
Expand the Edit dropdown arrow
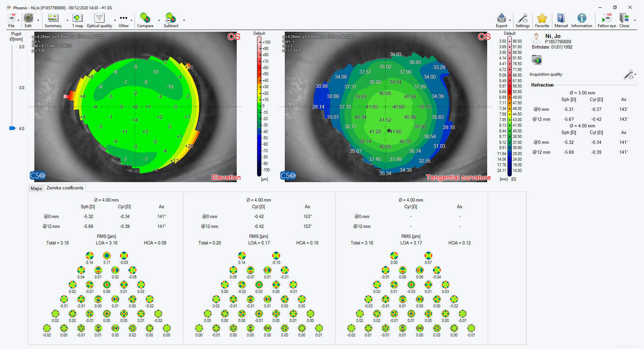[x=38, y=20]
